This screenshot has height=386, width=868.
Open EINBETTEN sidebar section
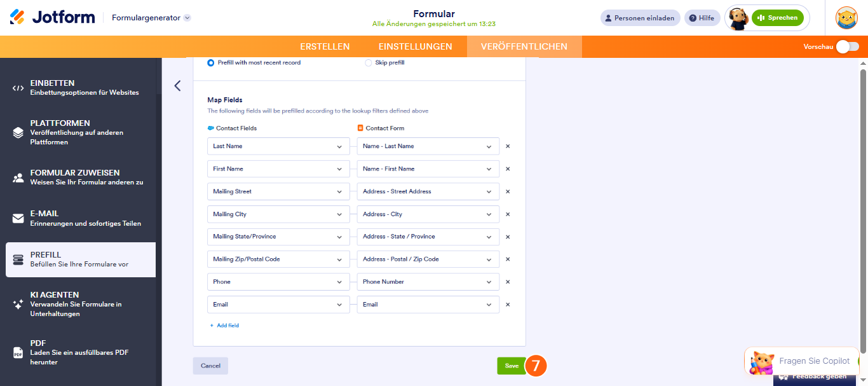pos(81,88)
